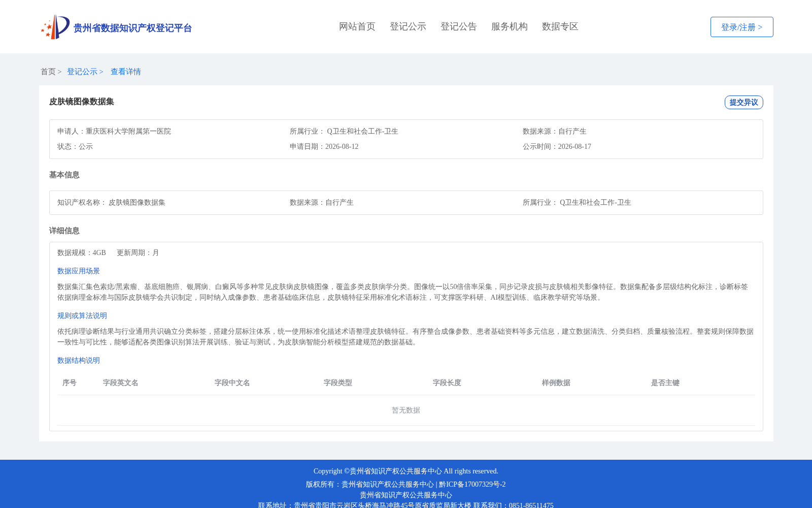Click 知识产权名称： 皮肤镜图像数据集 field
The height and width of the screenshot is (508, 812).
click(x=112, y=202)
